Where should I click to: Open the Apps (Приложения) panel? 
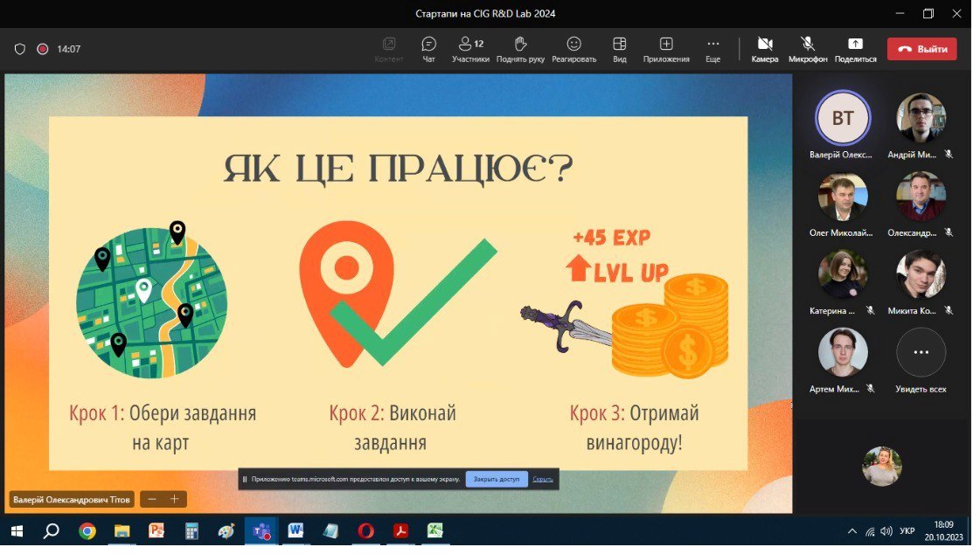click(x=666, y=49)
